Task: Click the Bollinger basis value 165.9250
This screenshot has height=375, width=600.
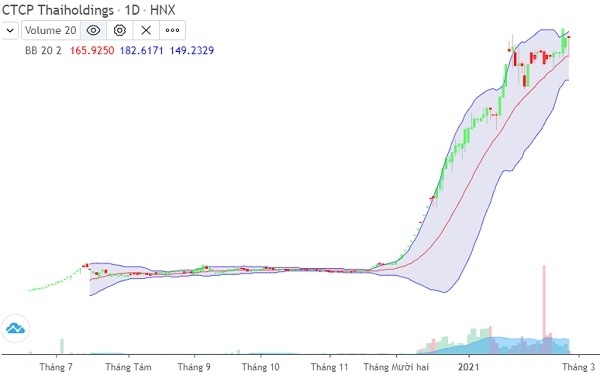Action: pyautogui.click(x=92, y=51)
